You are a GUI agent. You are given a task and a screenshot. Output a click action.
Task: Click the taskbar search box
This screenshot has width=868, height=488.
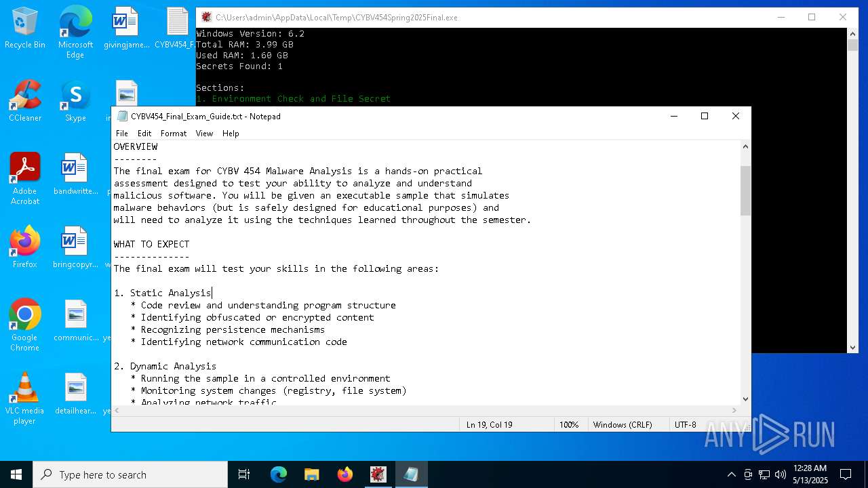coord(130,474)
